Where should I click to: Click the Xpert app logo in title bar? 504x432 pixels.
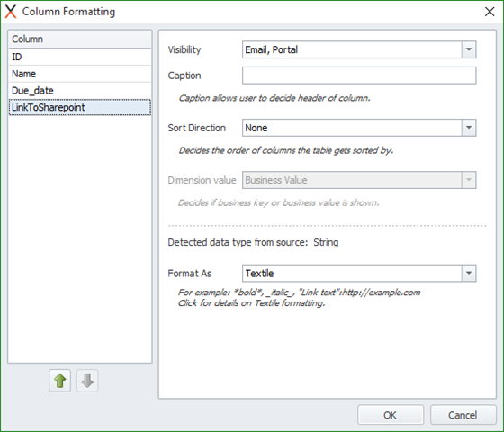(11, 12)
